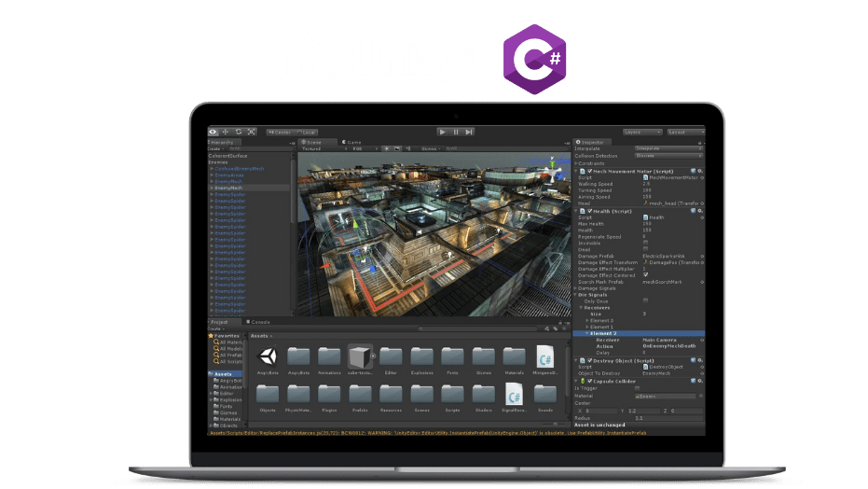Switch to the Game tab
The width and height of the screenshot is (868, 489).
click(352, 143)
